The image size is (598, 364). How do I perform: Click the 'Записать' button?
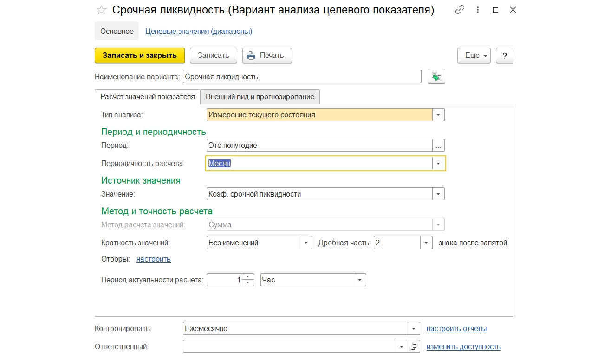coord(214,56)
